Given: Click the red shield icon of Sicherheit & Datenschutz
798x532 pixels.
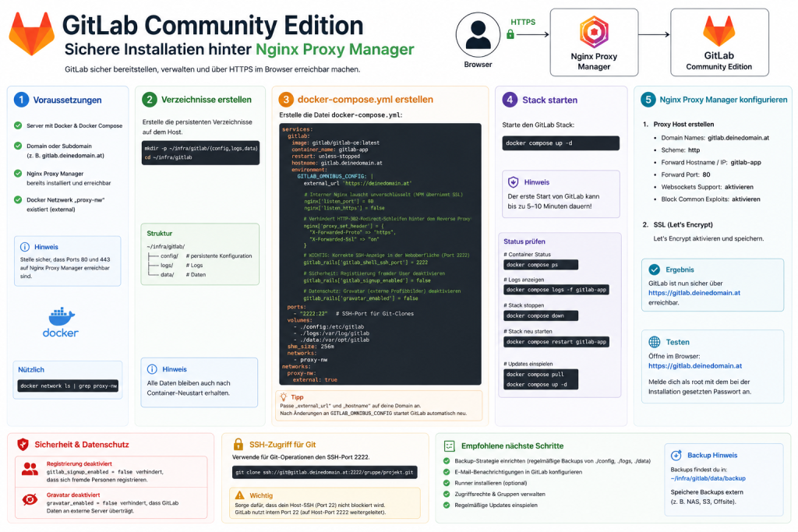Looking at the screenshot, I should (x=23, y=445).
